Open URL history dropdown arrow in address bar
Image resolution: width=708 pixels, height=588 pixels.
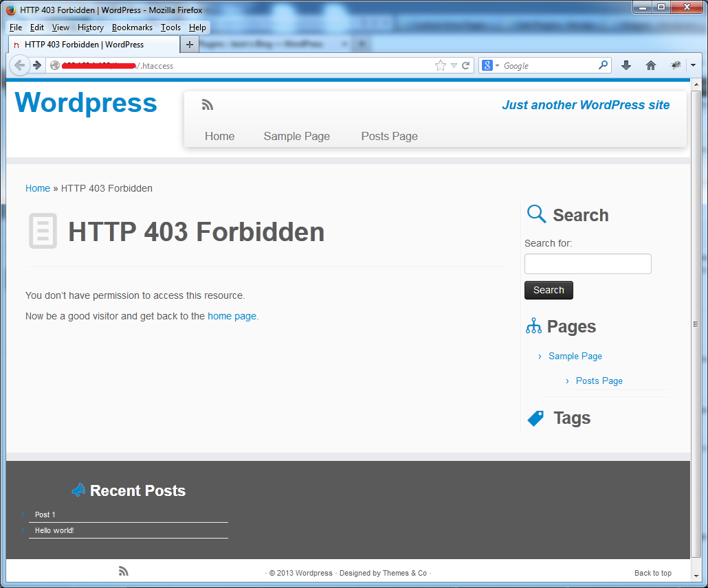click(454, 66)
